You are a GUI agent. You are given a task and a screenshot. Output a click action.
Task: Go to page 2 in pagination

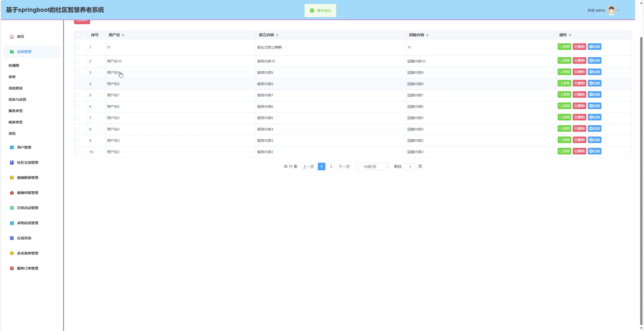[331, 167]
